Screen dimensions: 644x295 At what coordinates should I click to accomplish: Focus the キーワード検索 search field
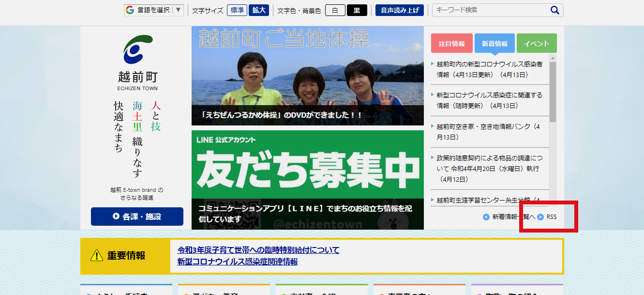pos(490,10)
